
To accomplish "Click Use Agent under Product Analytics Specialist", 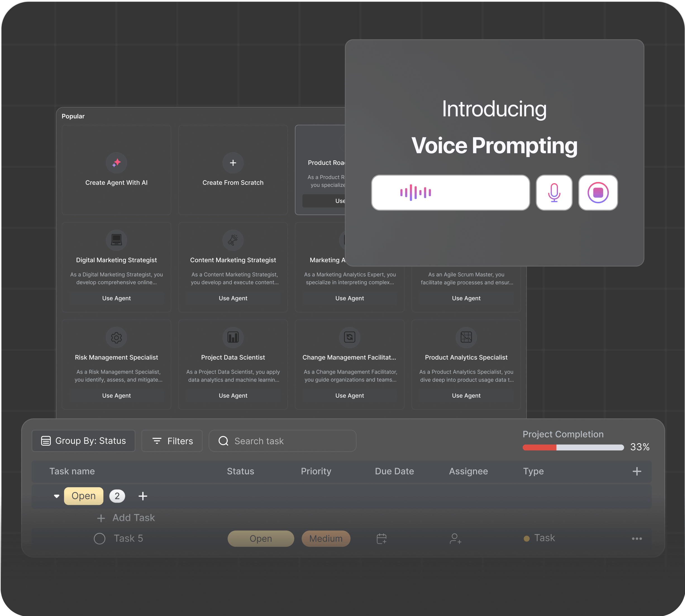I will coord(466,395).
